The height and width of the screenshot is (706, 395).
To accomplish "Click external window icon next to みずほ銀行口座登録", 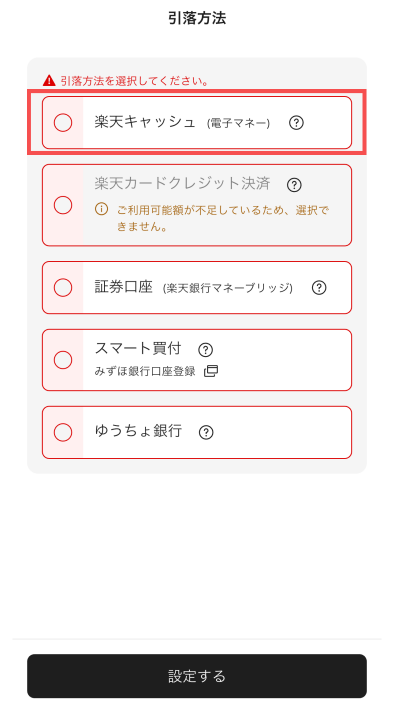I will point(211,371).
